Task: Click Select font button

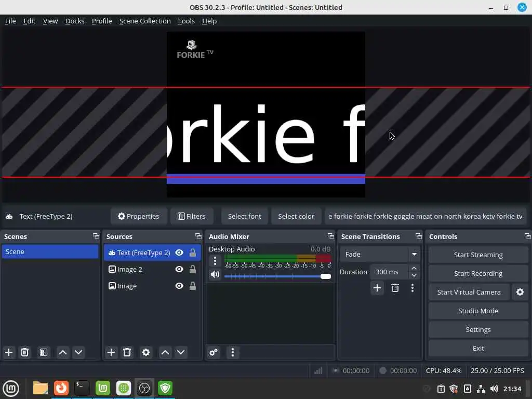Action: point(244,216)
